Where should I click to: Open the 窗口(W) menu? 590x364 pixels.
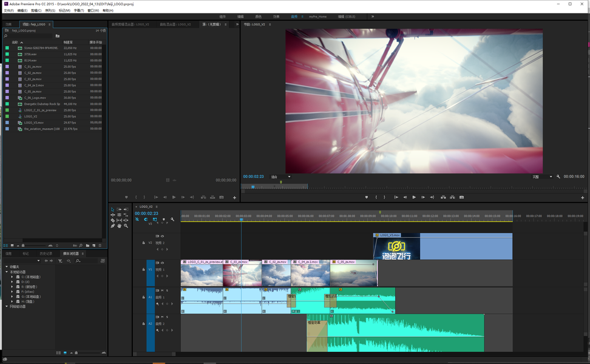click(x=93, y=10)
